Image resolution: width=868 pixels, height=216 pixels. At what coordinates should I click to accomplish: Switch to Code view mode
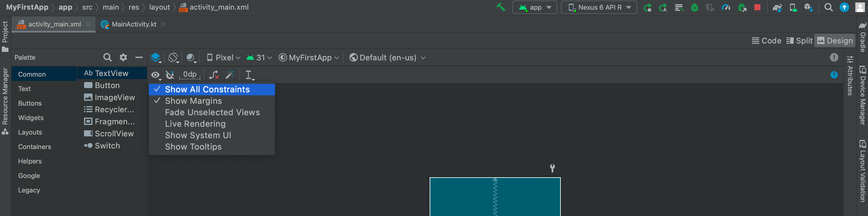pyautogui.click(x=766, y=41)
